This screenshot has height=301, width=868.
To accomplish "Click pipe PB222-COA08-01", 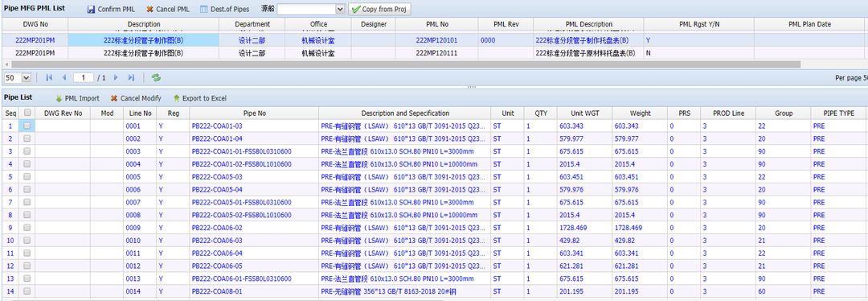I will [x=217, y=291].
